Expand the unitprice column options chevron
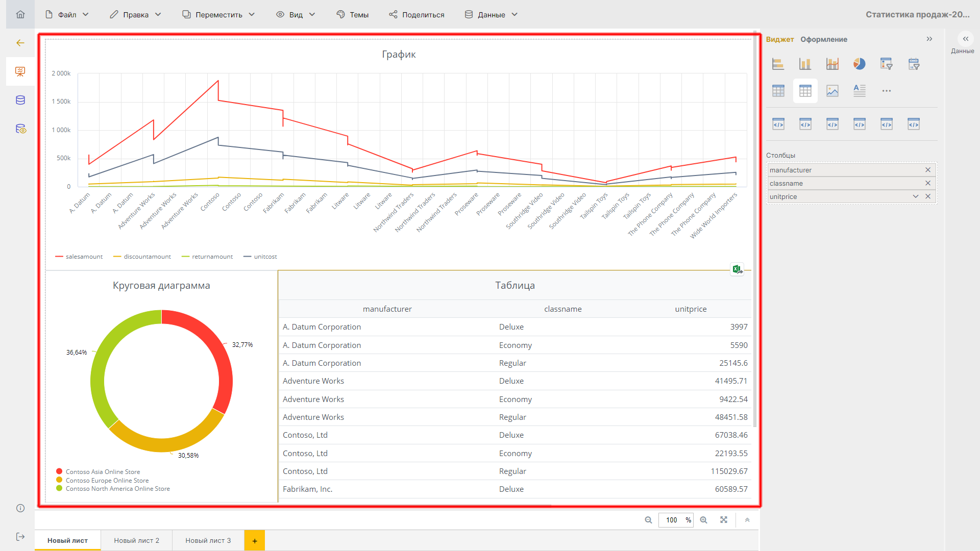This screenshot has width=980, height=551. point(915,196)
